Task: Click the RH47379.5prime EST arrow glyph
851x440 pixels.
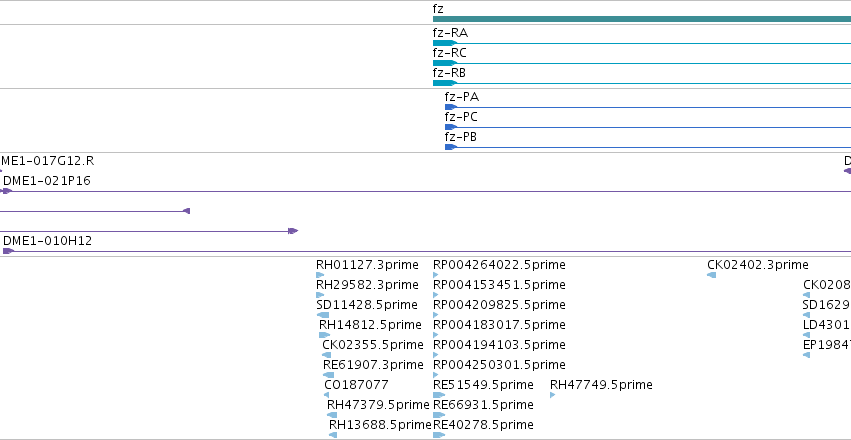Action: pyautogui.click(x=332, y=415)
